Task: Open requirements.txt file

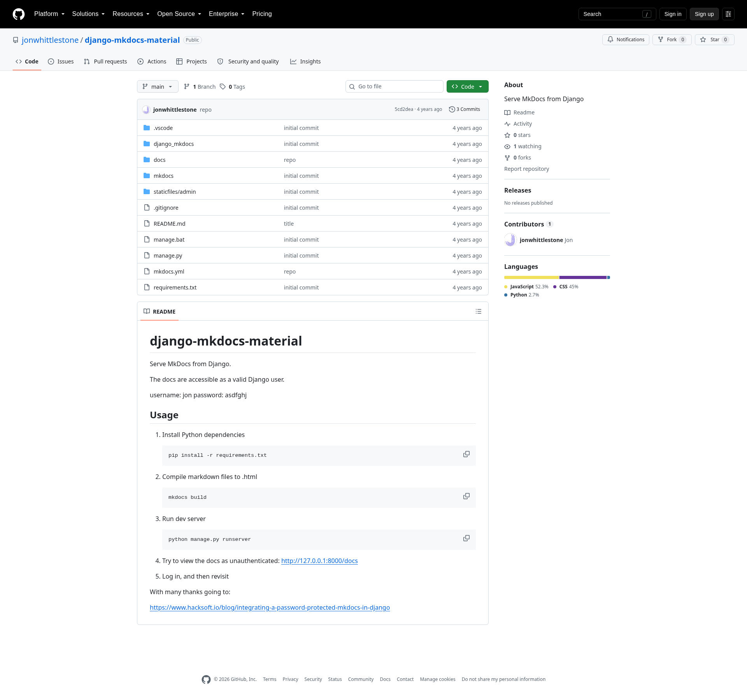Action: click(x=175, y=287)
